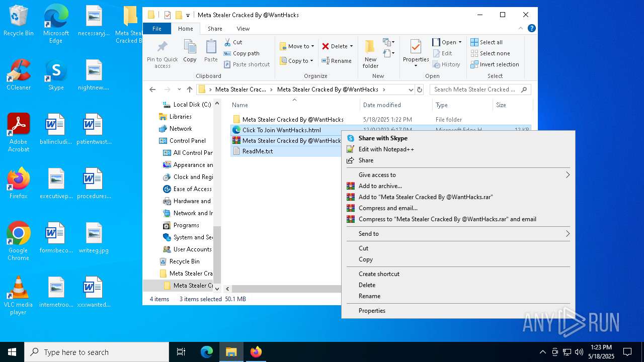Expand the Open dropdown arrow in ribbon

(x=460, y=42)
